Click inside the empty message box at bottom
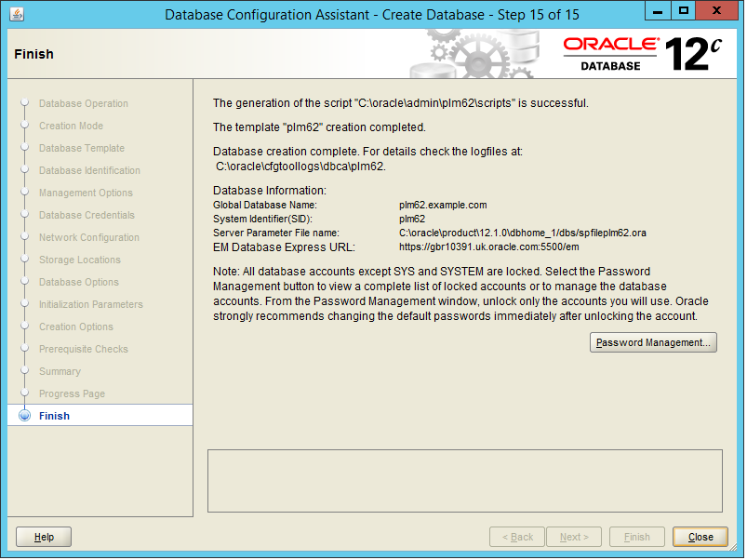 465,481
